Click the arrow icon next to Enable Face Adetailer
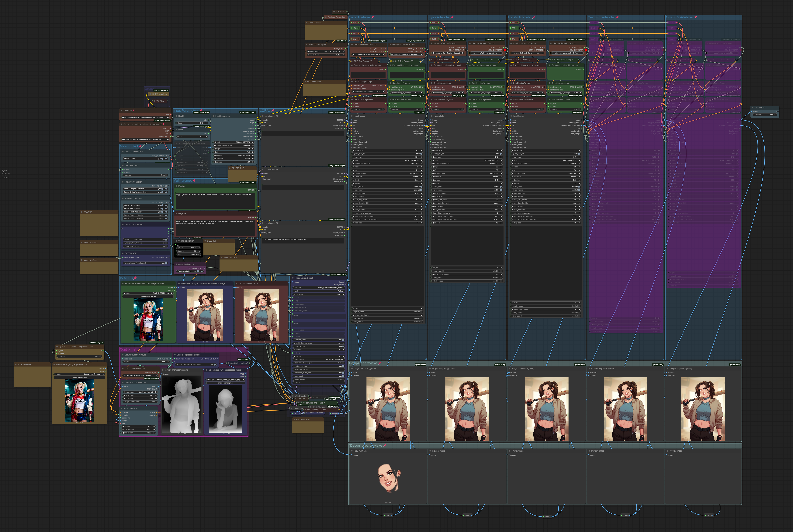Image resolution: width=793 pixels, height=532 pixels. 166,205
